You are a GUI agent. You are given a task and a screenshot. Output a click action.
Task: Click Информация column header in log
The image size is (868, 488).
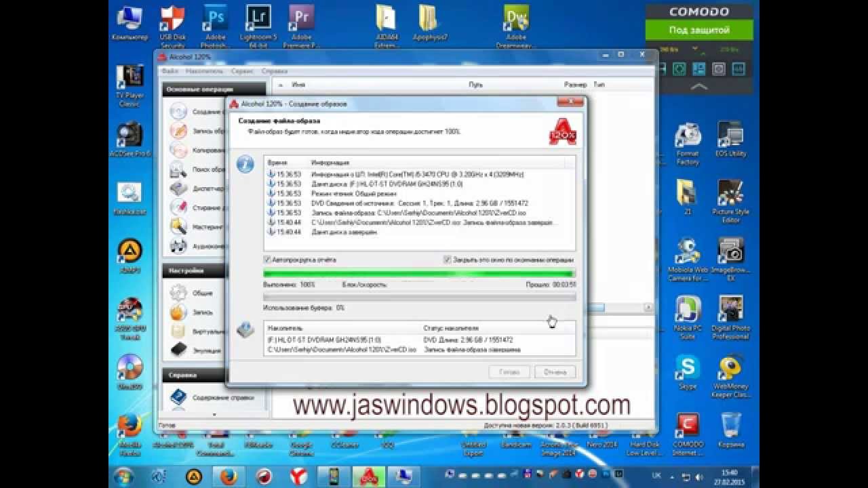pos(330,163)
